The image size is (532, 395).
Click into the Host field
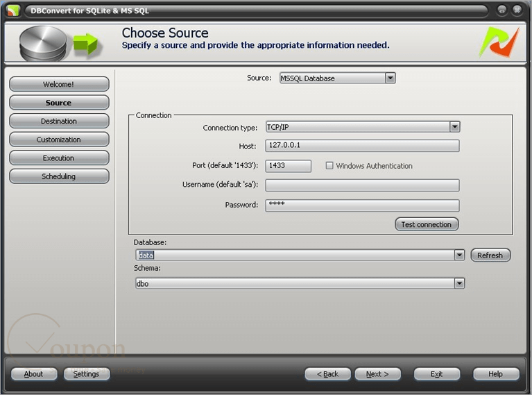click(362, 146)
